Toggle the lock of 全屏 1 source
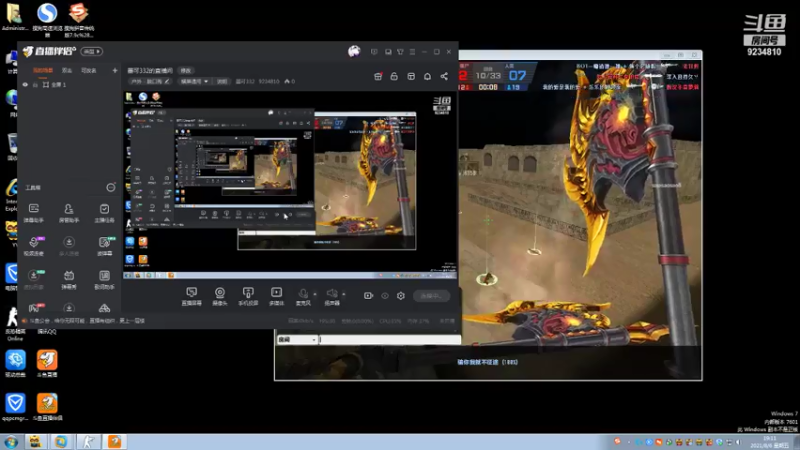 [x=35, y=85]
